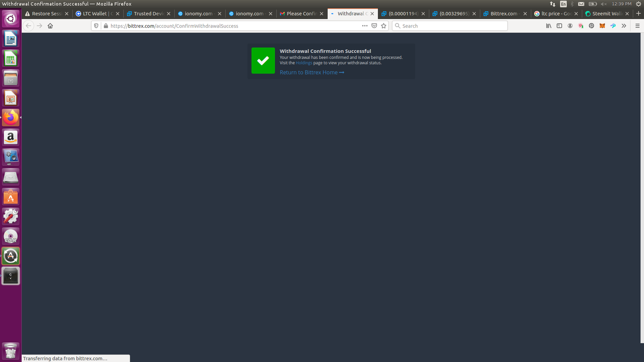Switch to the Gmail Please Confirm tab

(x=301, y=14)
